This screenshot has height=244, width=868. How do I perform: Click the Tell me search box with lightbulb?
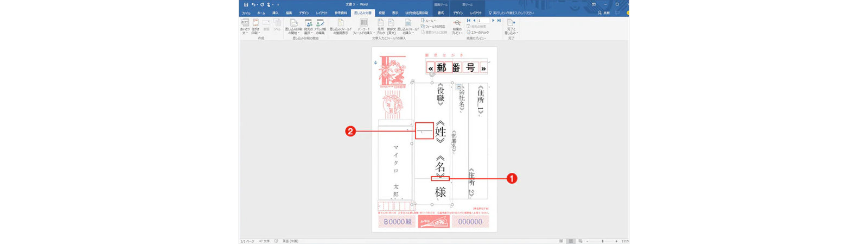(x=511, y=12)
